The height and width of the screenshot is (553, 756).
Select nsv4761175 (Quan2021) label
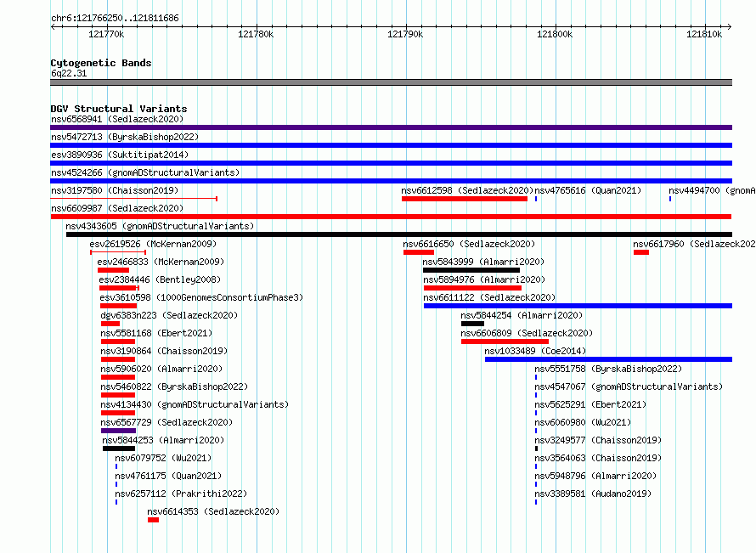tap(168, 476)
